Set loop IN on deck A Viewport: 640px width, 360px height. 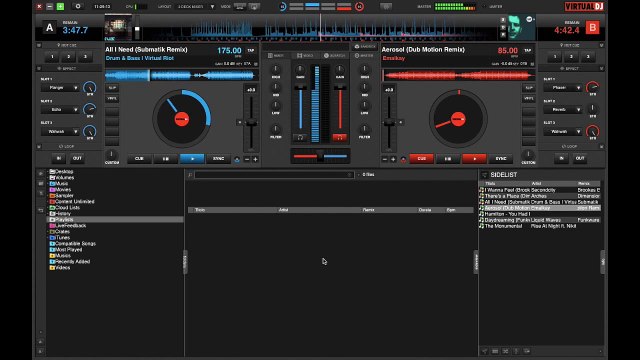[58, 158]
